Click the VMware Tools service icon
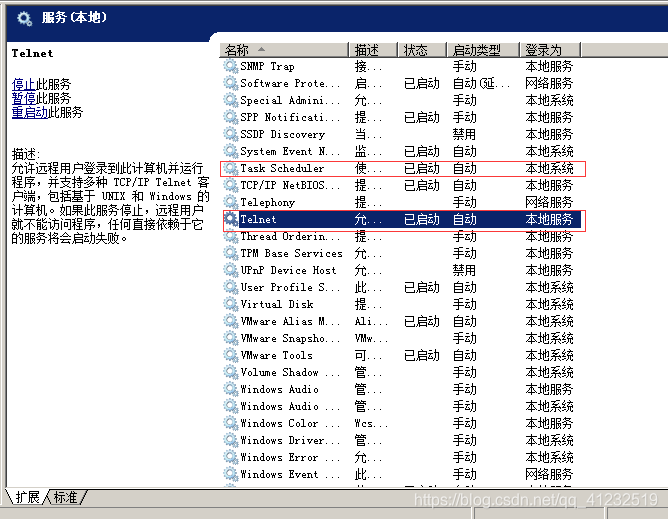Viewport: 668px width, 519px height. point(230,355)
